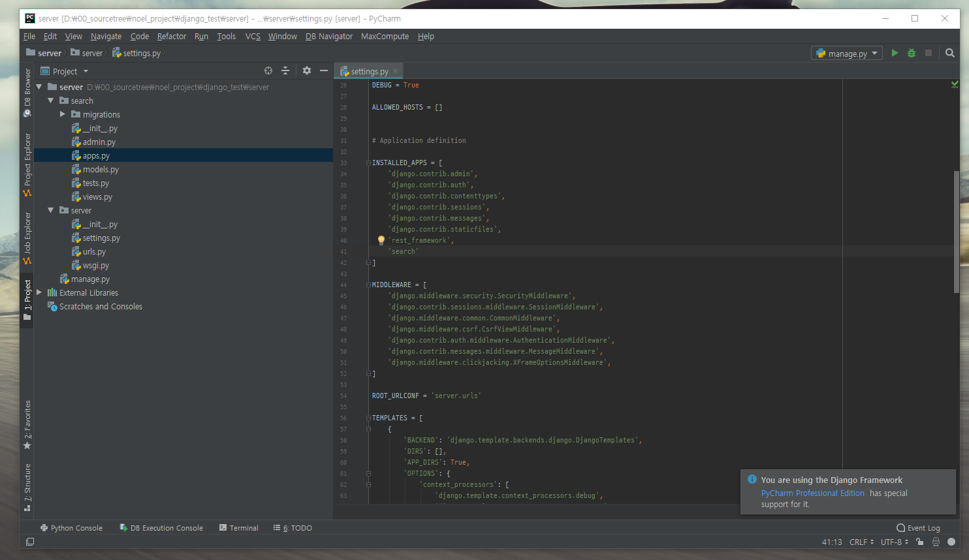
Task: Open the inspections hector icon
Action: 936,542
